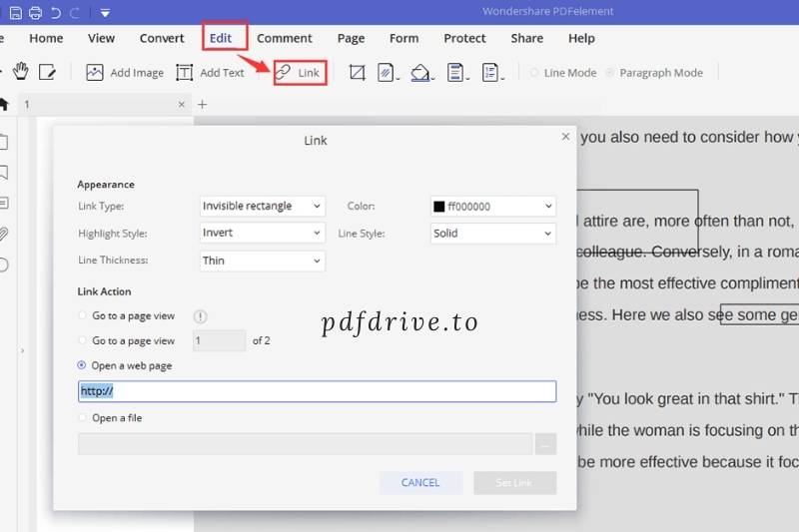The width and height of the screenshot is (799, 532).
Task: Expand the left sidebar panel arrow
Action: click(x=22, y=350)
